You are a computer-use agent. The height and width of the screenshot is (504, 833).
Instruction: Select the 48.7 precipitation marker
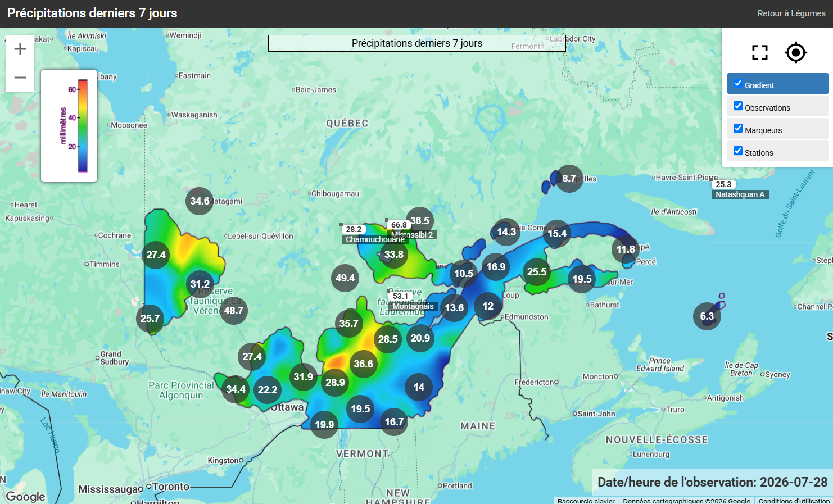[x=233, y=311]
